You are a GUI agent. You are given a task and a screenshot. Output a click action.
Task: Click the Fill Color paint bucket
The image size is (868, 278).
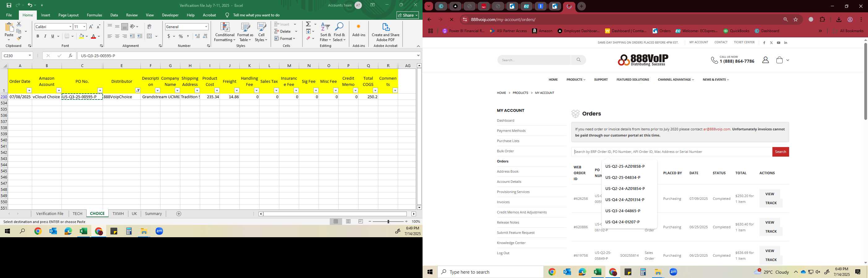[x=81, y=36]
